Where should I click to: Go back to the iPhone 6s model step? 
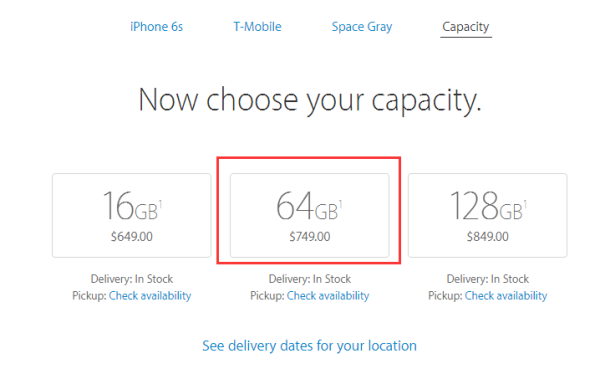click(157, 27)
